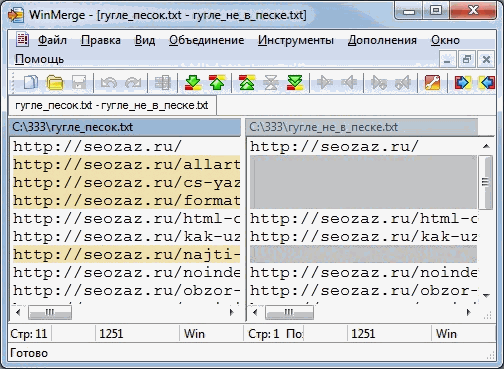Select the гугле_песок.txt - гугле_не_в_песке.txt tab
The width and height of the screenshot is (504, 369).
[x=112, y=105]
